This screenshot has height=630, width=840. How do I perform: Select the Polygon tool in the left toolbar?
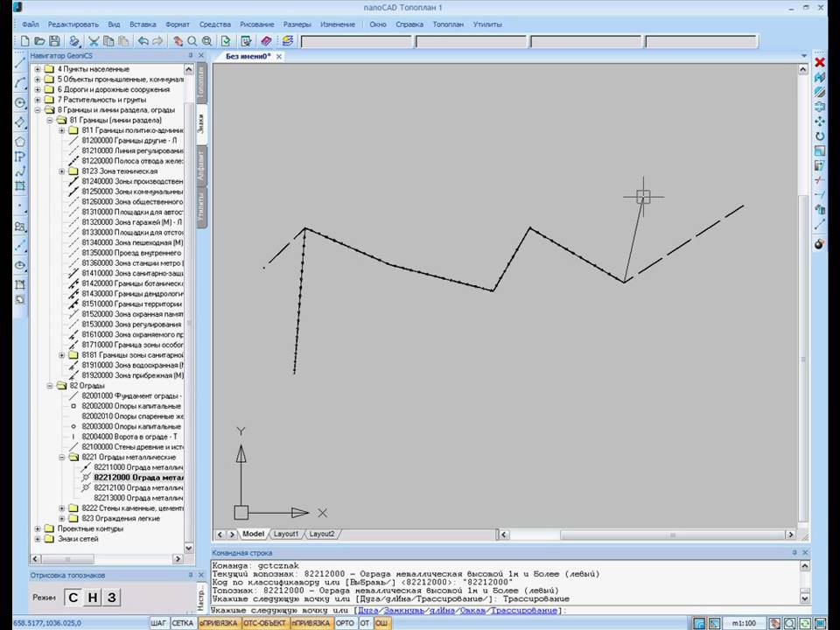pos(20,142)
